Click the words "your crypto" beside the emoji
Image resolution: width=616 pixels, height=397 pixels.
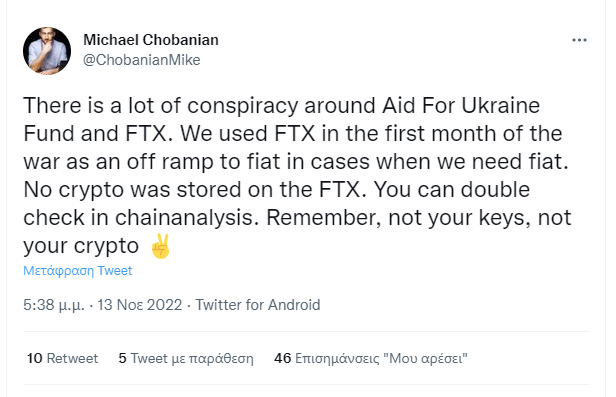(x=81, y=246)
